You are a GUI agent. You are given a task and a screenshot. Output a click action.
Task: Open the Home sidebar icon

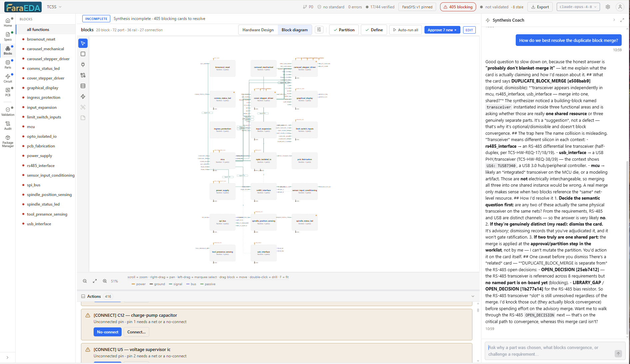8,22
